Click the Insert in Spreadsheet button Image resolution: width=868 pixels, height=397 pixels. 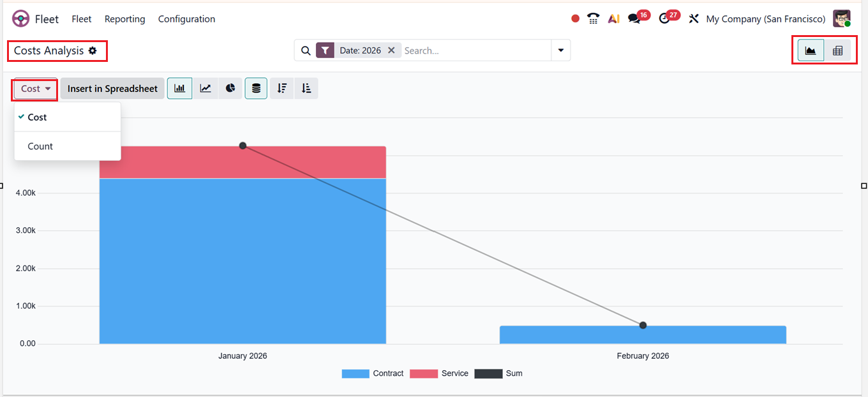tap(112, 89)
